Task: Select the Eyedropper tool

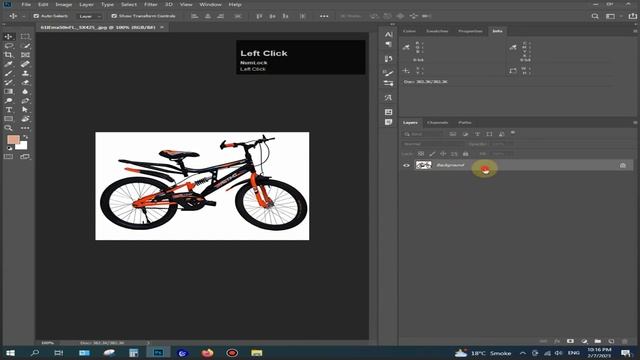Action: click(9, 64)
